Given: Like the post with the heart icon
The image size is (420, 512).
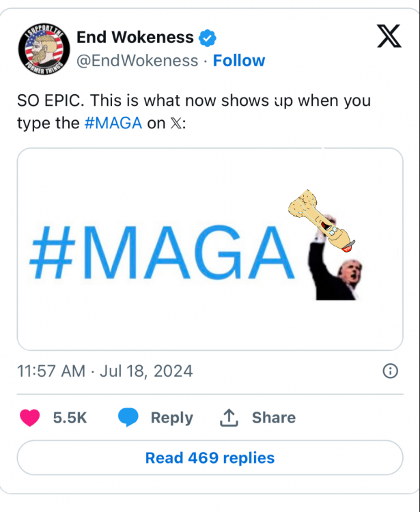Looking at the screenshot, I should click(x=31, y=418).
